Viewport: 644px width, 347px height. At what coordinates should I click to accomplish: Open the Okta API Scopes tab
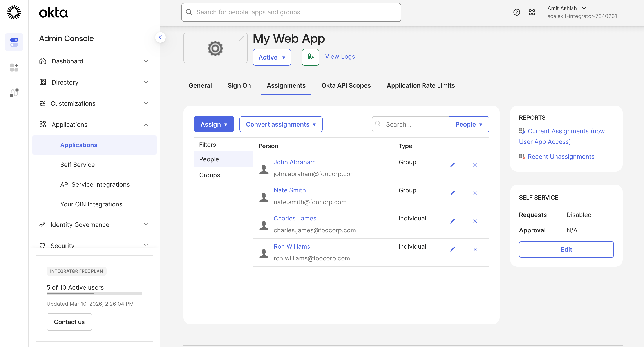tap(346, 85)
